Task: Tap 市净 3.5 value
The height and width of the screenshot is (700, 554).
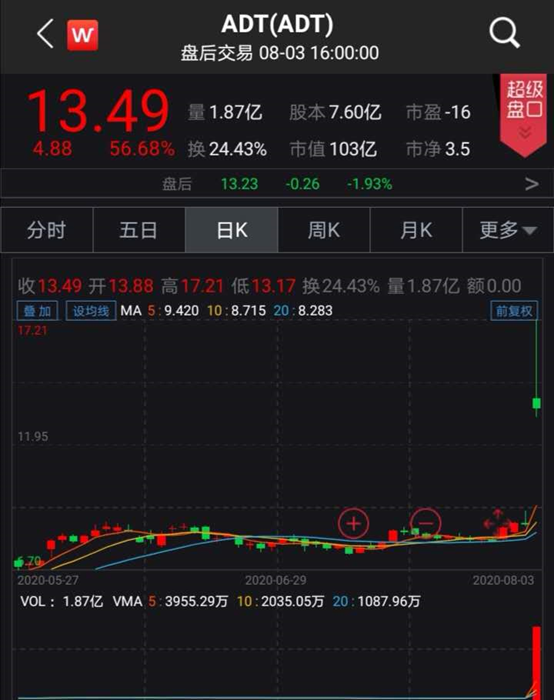Action: pyautogui.click(x=438, y=149)
